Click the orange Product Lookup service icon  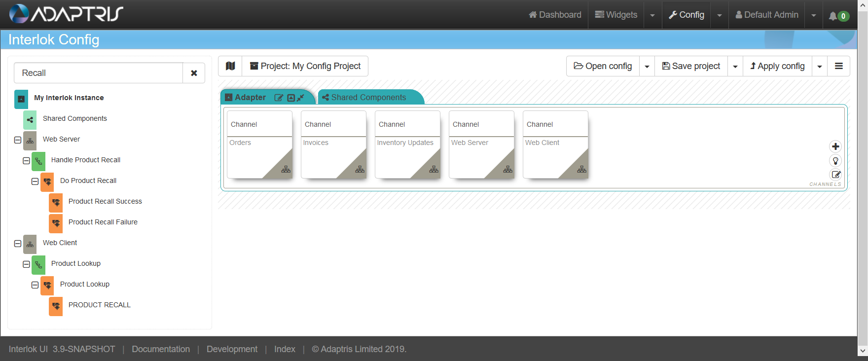[47, 286]
